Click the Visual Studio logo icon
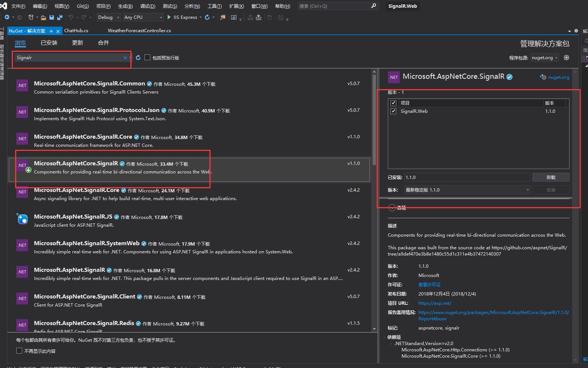This screenshot has width=588, height=368. tap(3, 6)
